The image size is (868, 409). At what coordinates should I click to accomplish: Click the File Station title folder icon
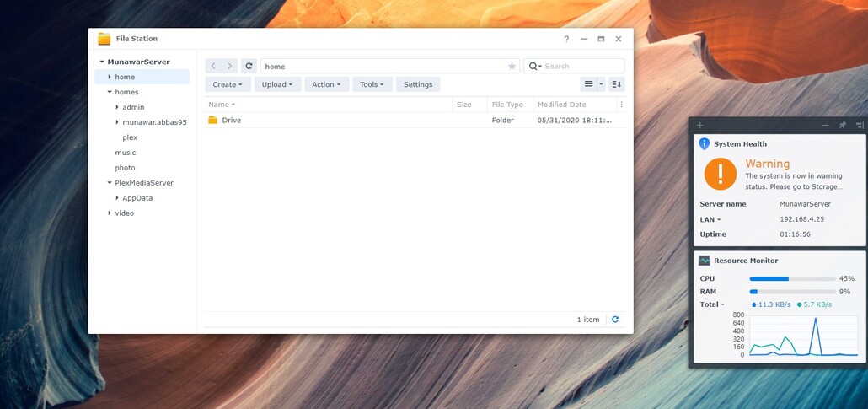[104, 38]
